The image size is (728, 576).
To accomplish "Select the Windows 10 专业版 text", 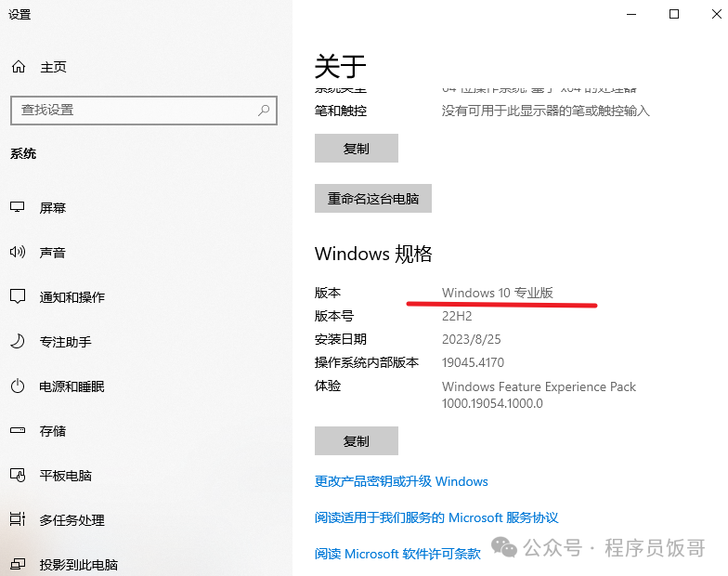I will [498, 293].
